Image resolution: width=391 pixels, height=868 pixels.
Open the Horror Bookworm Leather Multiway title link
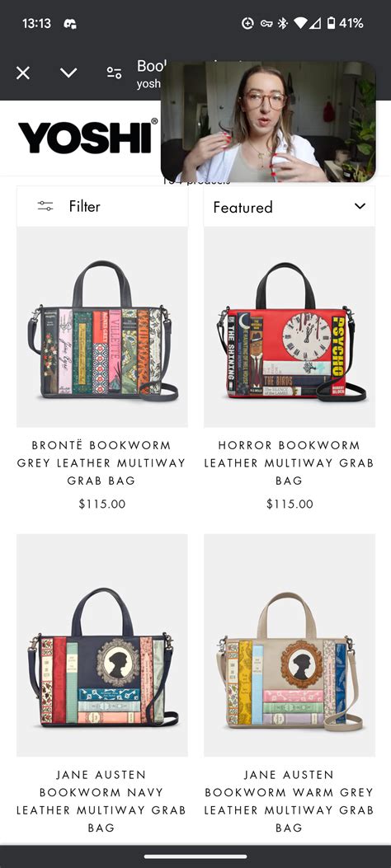289,462
